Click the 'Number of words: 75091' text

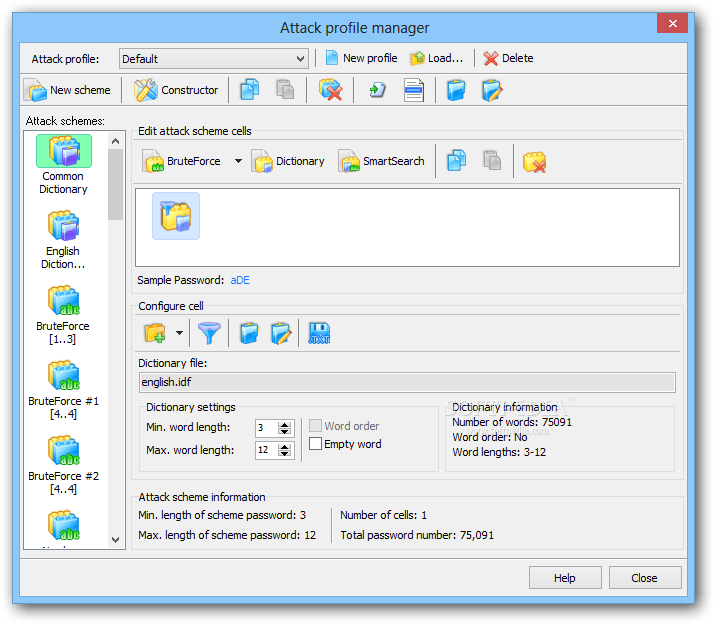[512, 422]
